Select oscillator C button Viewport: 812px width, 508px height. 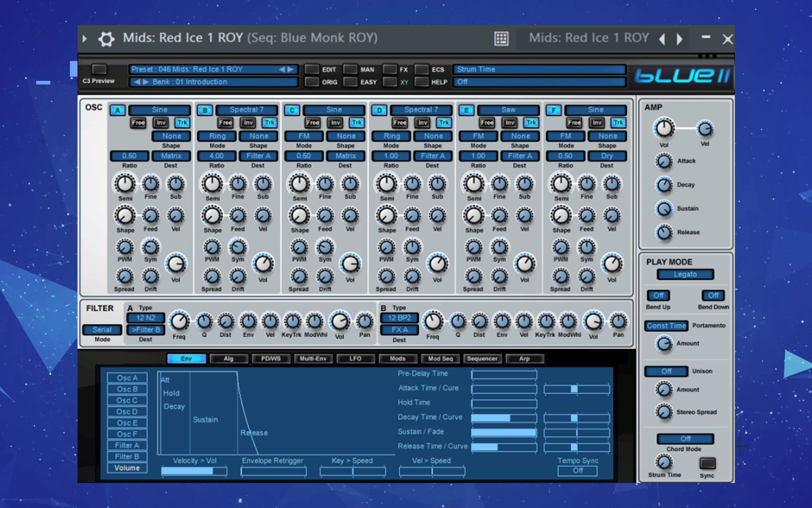[292, 110]
